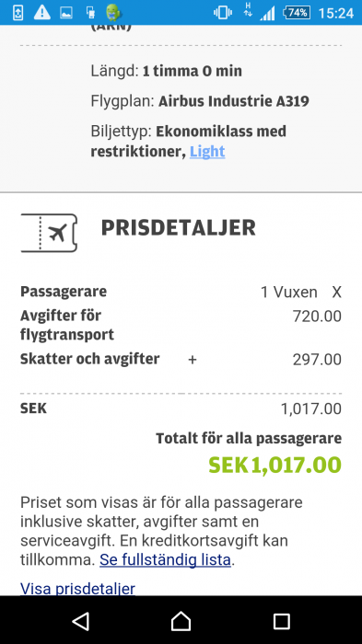Tap the Android home navigation icon
The height and width of the screenshot is (644, 362).
181,621
